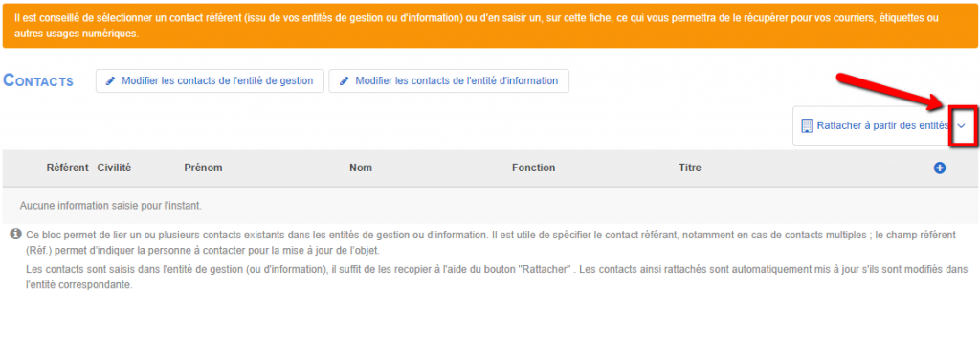Sort by the Nom column header
Image resolution: width=980 pixels, height=359 pixels.
point(361,168)
